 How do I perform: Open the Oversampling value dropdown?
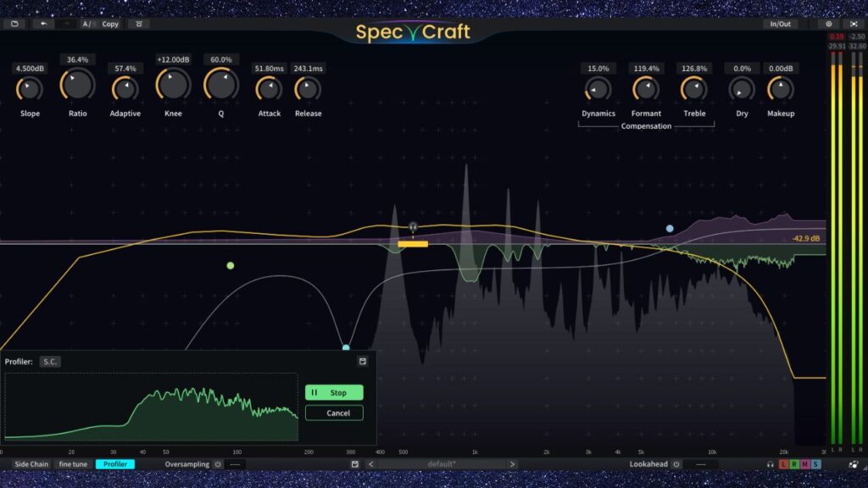[235, 464]
